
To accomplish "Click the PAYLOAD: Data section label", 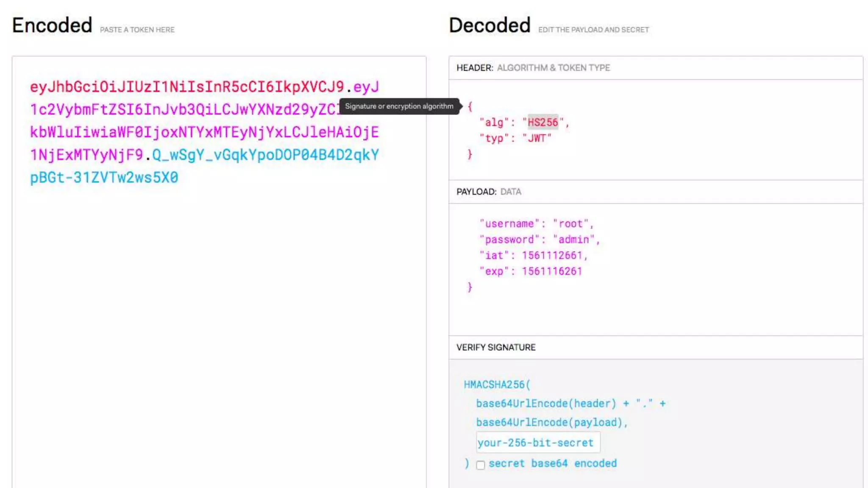I will [x=488, y=192].
